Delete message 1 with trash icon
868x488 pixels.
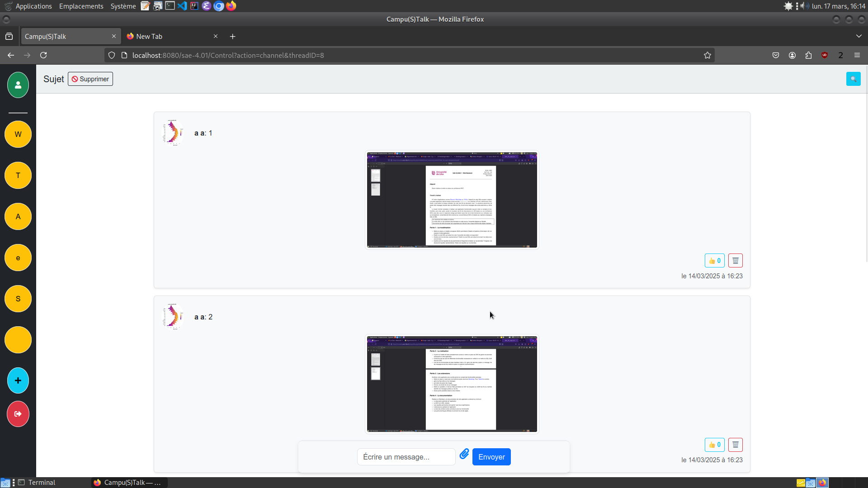click(736, 261)
